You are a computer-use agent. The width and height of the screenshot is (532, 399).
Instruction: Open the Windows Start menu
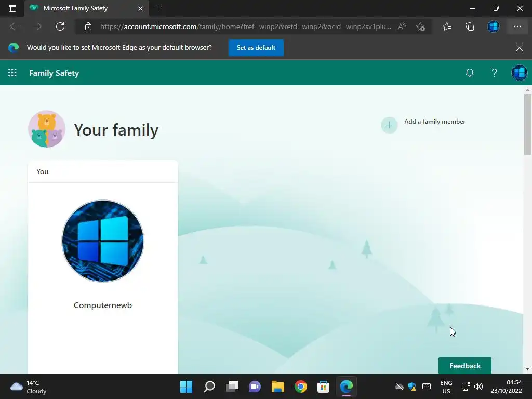[x=186, y=387]
